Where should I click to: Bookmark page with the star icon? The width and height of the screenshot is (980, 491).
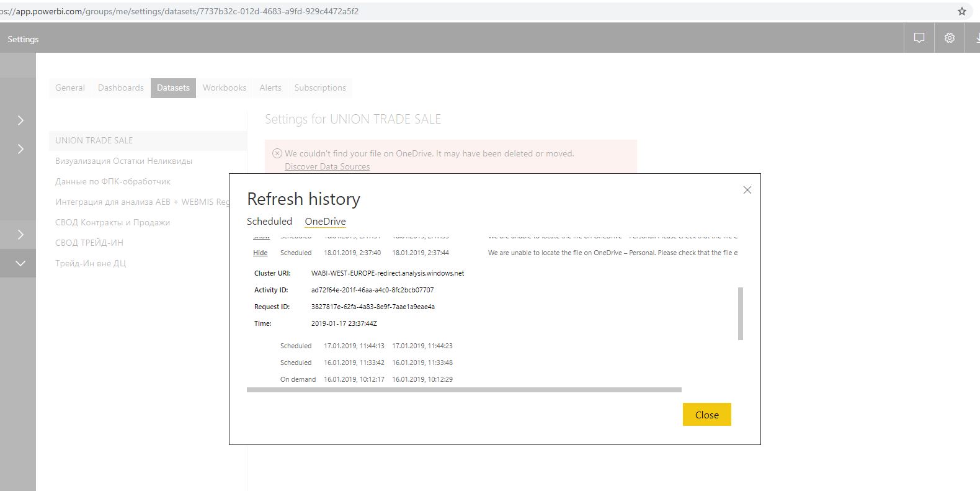click(962, 11)
